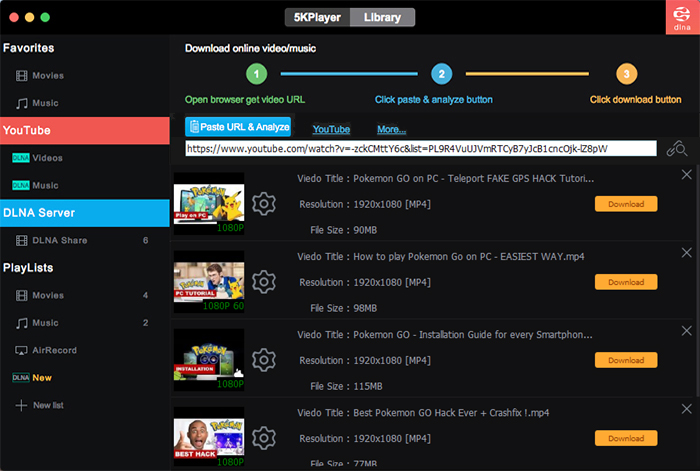
Task: Click thumbnail of Best Pokemon GO Hack video
Action: (209, 438)
